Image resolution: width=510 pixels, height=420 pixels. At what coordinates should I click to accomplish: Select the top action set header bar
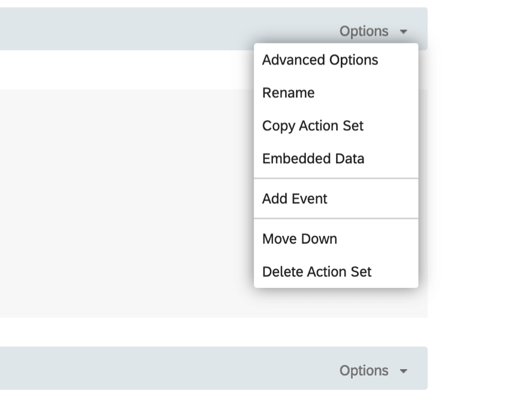120,27
